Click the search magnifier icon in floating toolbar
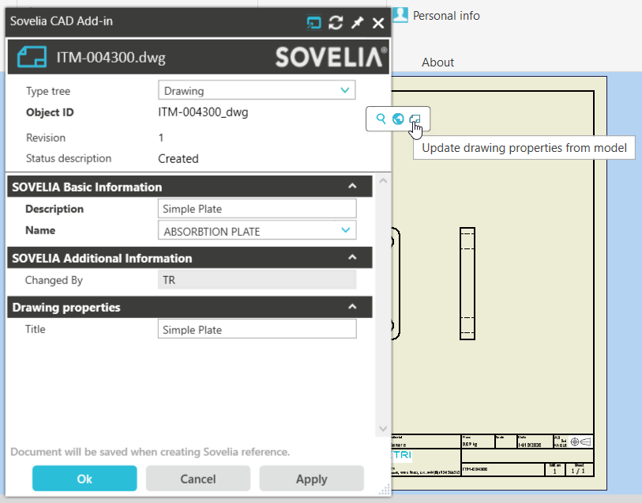 [381, 119]
